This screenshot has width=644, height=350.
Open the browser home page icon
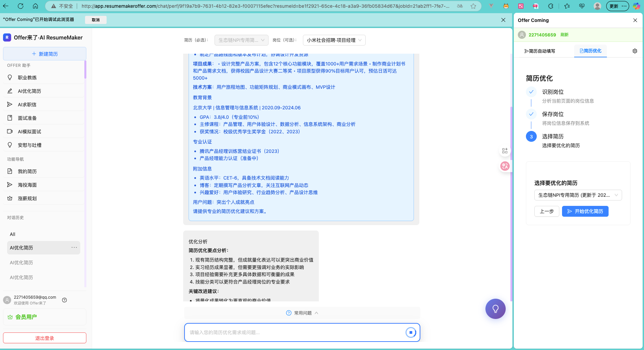click(x=35, y=6)
